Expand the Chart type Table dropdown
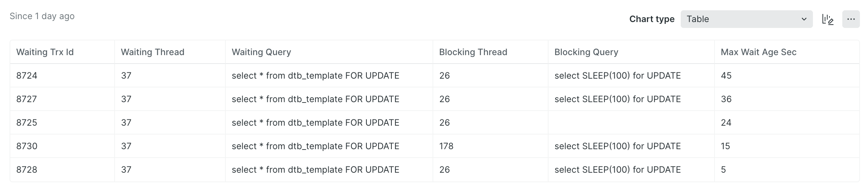The image size is (868, 194). pos(746,19)
